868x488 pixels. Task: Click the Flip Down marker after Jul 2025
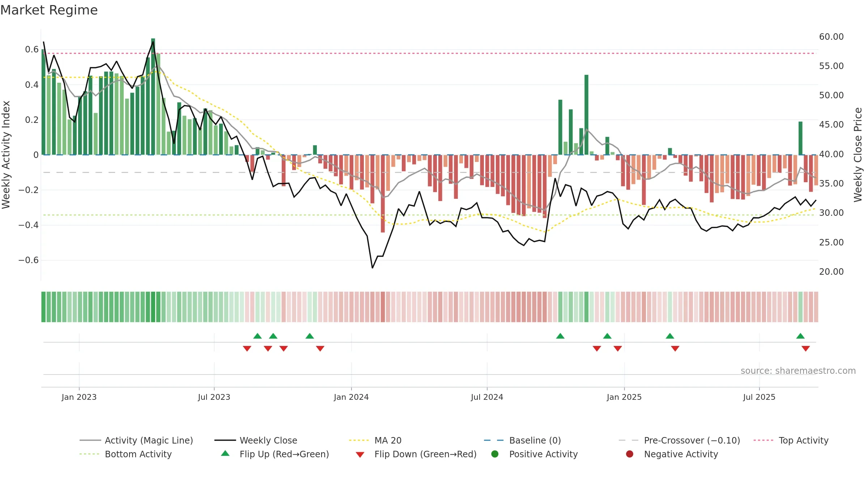click(805, 348)
